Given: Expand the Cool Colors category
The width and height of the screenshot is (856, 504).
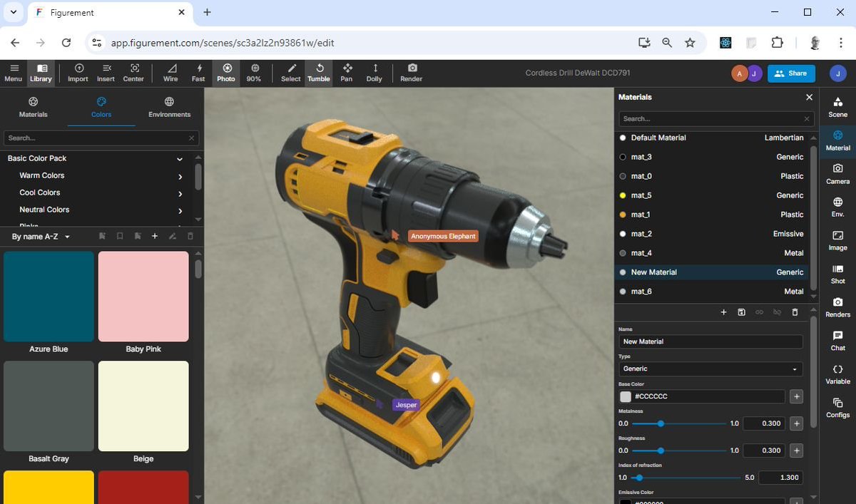Looking at the screenshot, I should (180, 193).
